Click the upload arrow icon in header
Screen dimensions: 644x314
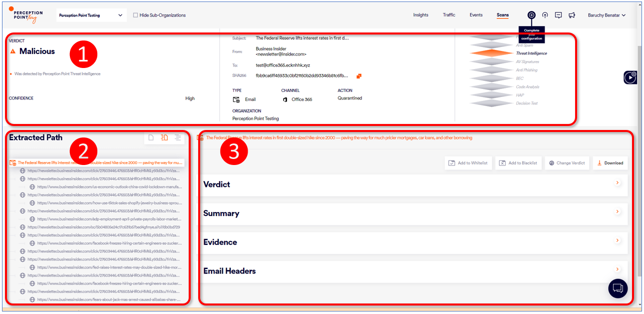coord(545,15)
